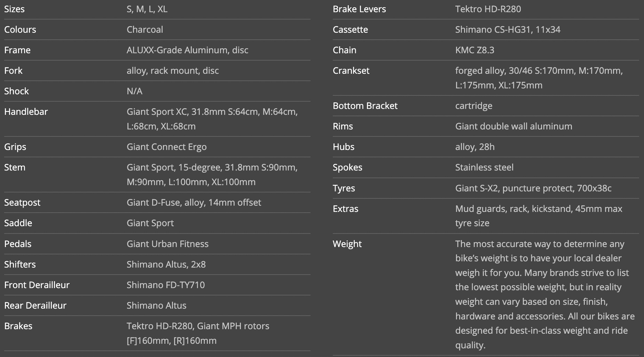
Task: Click the Rear Derailleur label
Action: click(35, 306)
